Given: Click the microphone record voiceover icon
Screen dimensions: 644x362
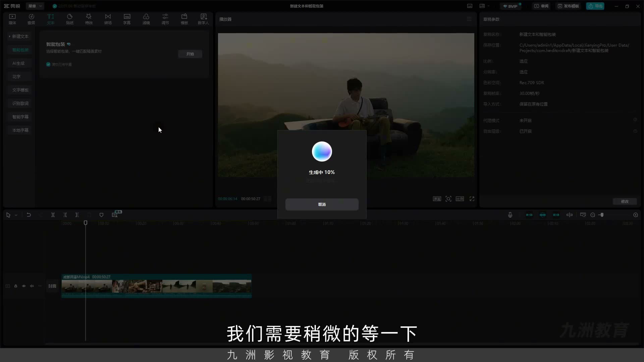Looking at the screenshot, I should 510,215.
